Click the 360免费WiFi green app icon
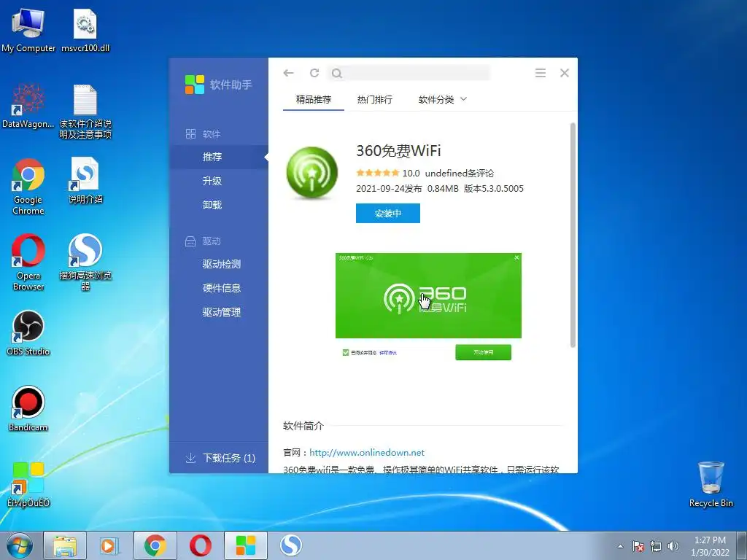 [312, 172]
